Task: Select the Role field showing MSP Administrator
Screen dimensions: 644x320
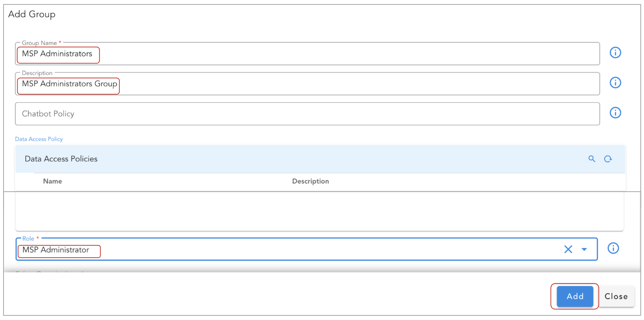Action: [271, 249]
